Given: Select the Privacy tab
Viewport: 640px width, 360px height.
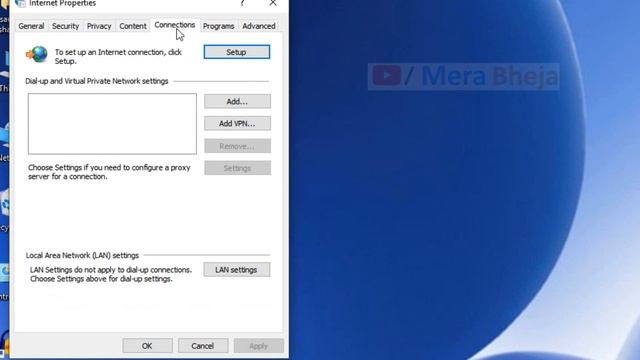Looking at the screenshot, I should point(99,26).
